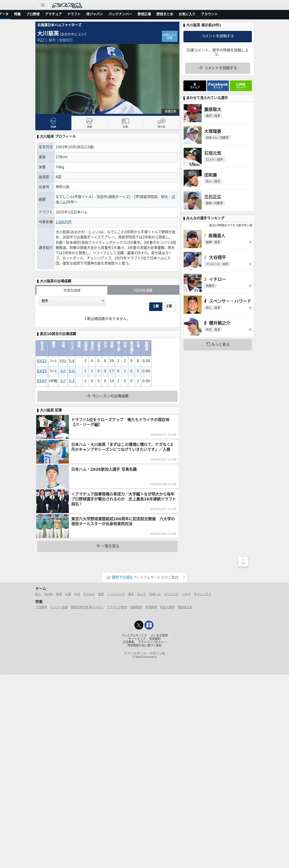Screen dimensions: 289x868
Task: Share on Facebook button
Action: point(218,86)
